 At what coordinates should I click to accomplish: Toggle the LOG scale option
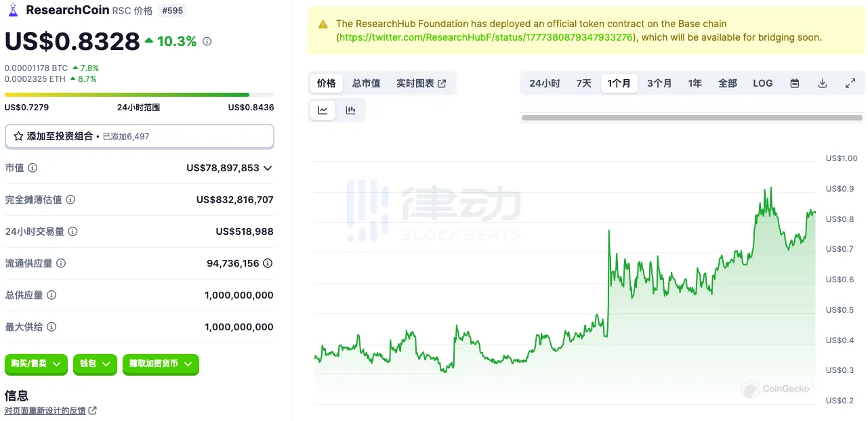point(762,83)
